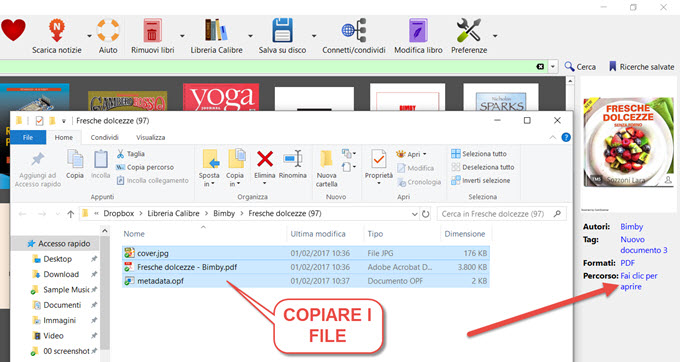Sort by Ultima modifica column header

[x=318, y=234]
